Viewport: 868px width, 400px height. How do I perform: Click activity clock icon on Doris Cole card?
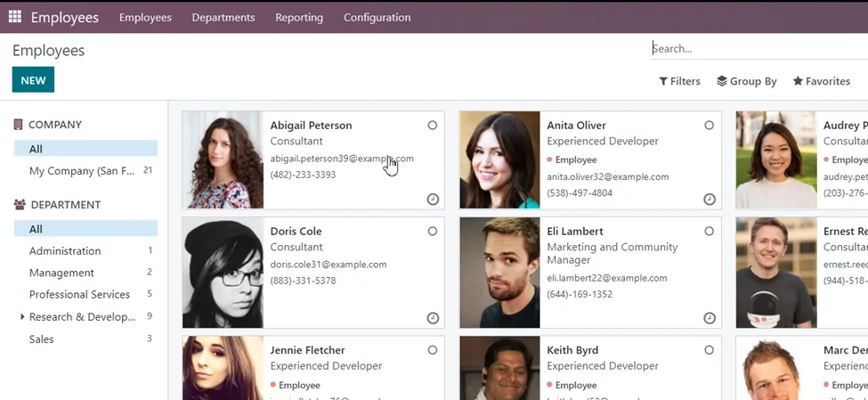(433, 317)
